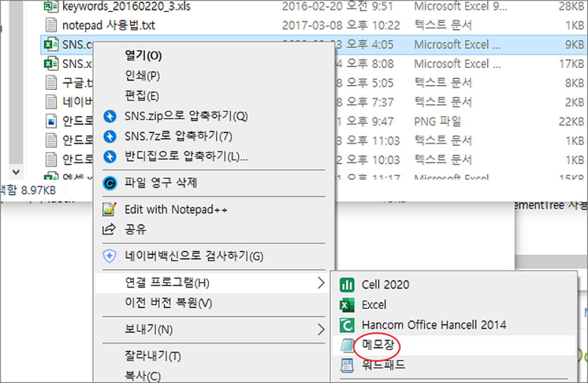Image resolution: width=588 pixels, height=383 pixels.
Task: Click text file icon of notepad 사용법.txt
Action: pos(50,25)
